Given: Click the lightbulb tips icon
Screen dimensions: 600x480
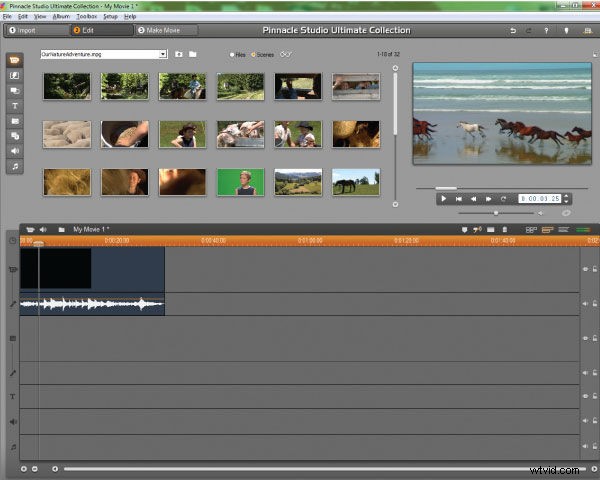Looking at the screenshot, I should coord(566,31).
